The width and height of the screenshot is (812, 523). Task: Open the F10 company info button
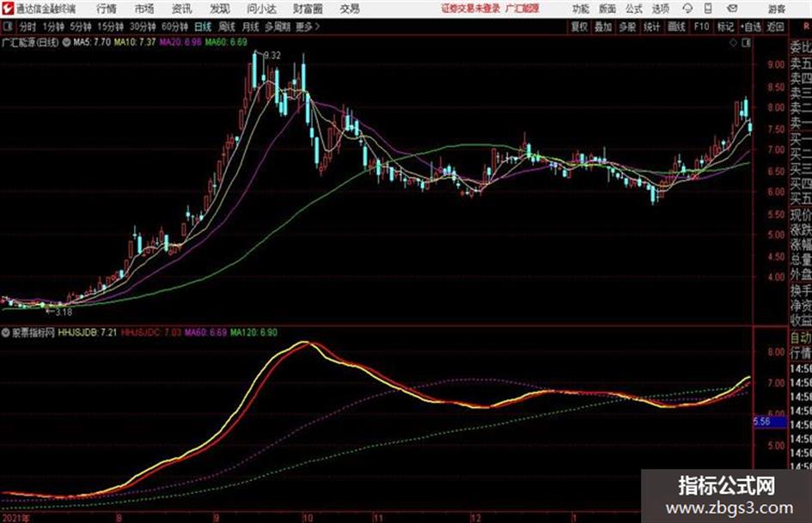[701, 27]
